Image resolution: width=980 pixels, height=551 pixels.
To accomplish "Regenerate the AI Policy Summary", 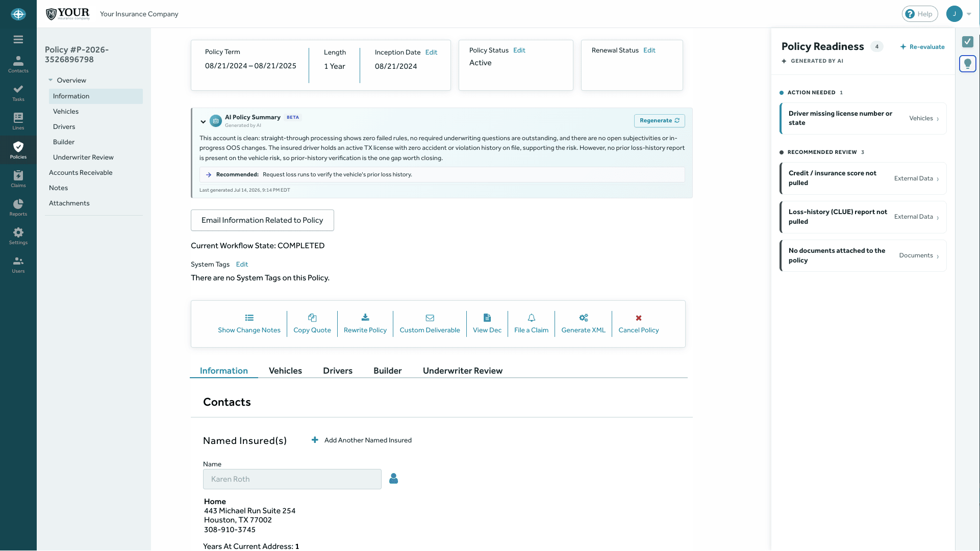I will [660, 121].
